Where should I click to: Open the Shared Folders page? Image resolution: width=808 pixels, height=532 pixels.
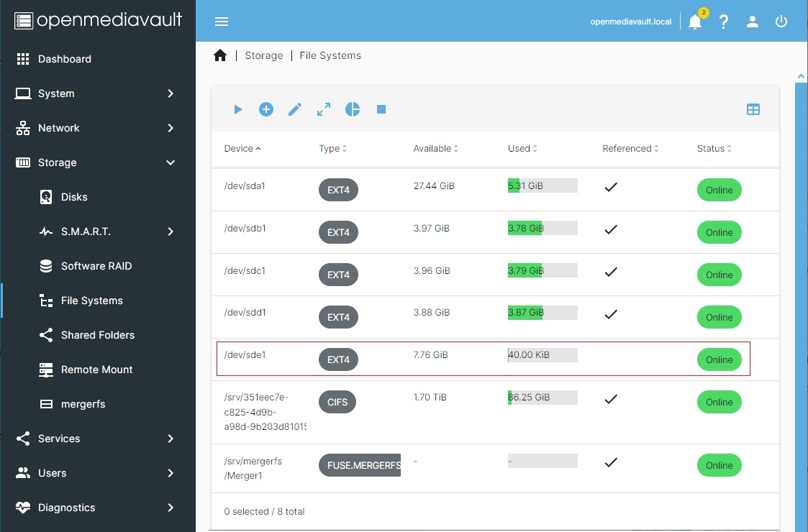pos(99,334)
